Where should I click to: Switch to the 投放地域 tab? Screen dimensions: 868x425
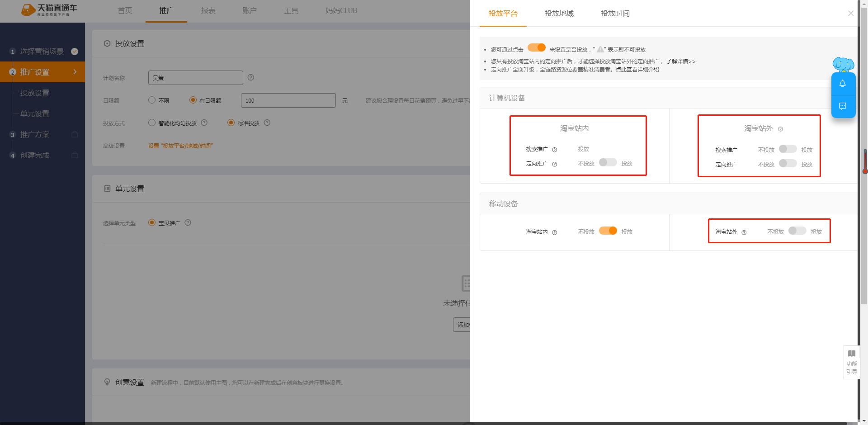click(x=559, y=14)
